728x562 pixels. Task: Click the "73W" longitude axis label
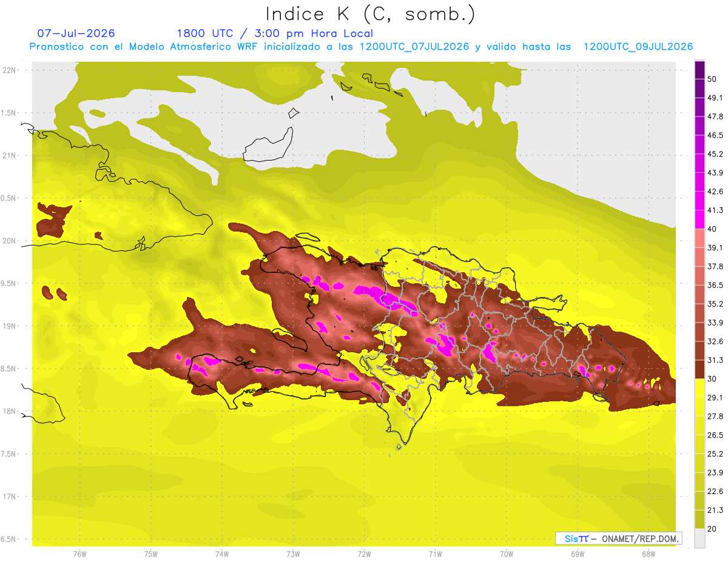tap(293, 554)
